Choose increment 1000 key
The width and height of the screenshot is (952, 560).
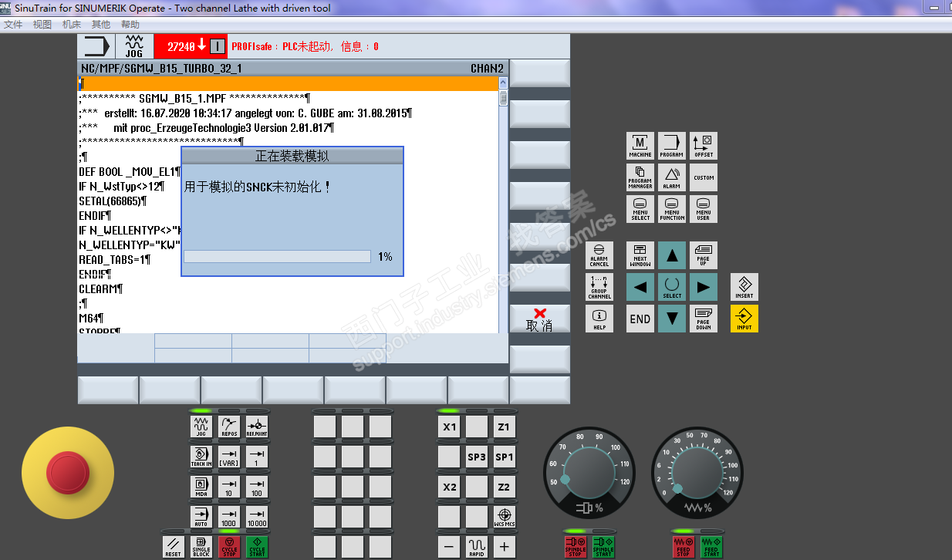coord(229,517)
